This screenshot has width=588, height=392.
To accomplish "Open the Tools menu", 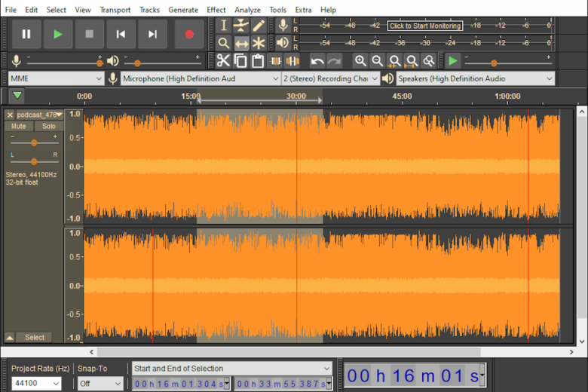I will 277,10.
